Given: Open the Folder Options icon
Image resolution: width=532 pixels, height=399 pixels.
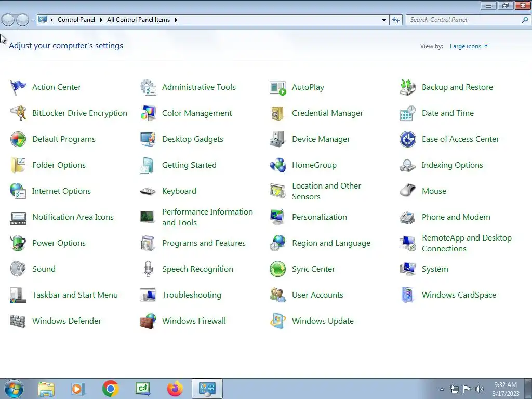Looking at the screenshot, I should [x=18, y=165].
